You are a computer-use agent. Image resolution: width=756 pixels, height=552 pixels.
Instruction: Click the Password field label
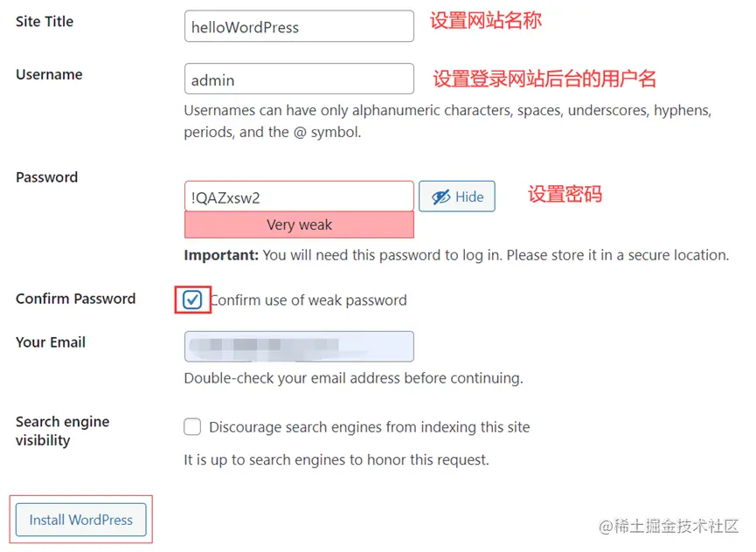click(47, 177)
